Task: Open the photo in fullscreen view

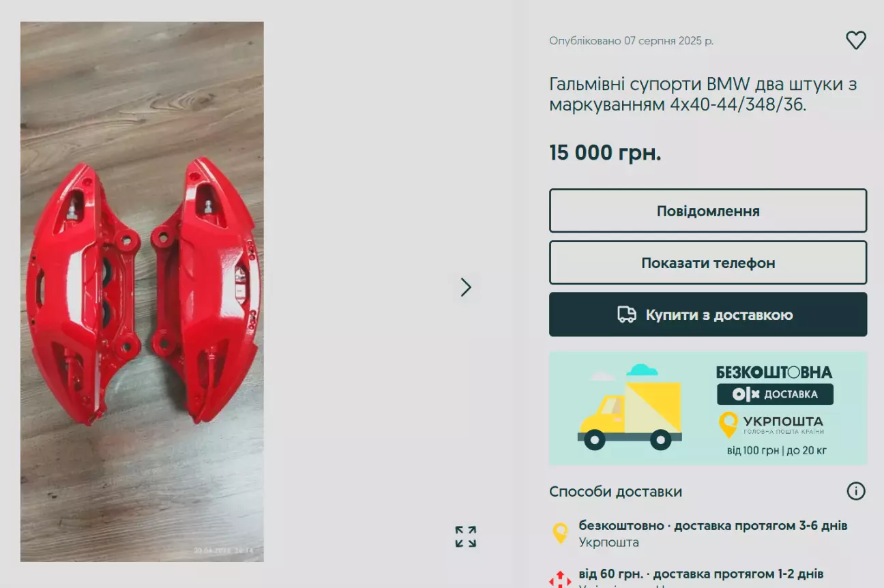Action: tap(466, 537)
